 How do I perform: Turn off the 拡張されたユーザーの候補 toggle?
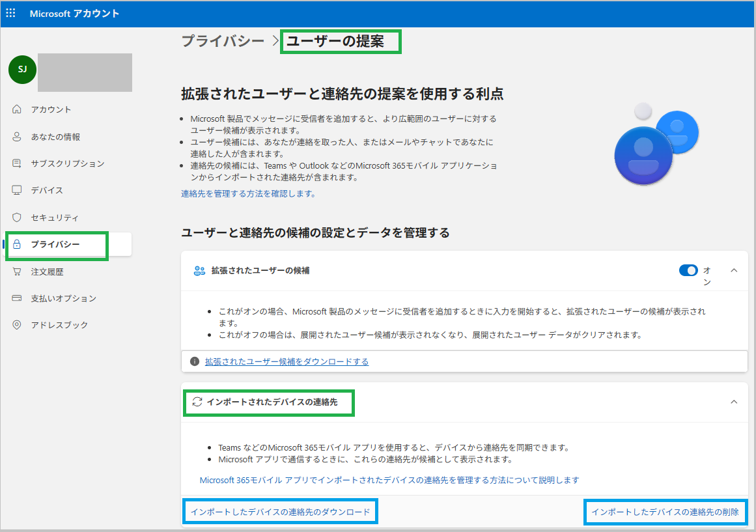point(688,271)
